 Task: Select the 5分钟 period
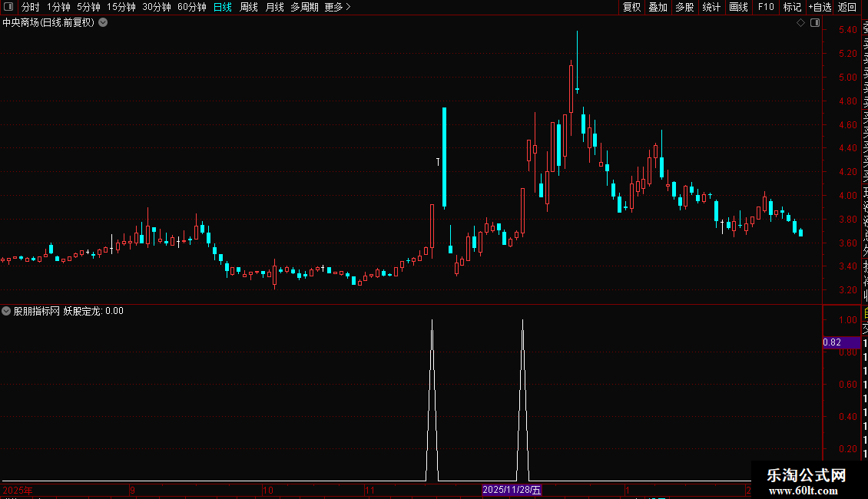pos(88,7)
